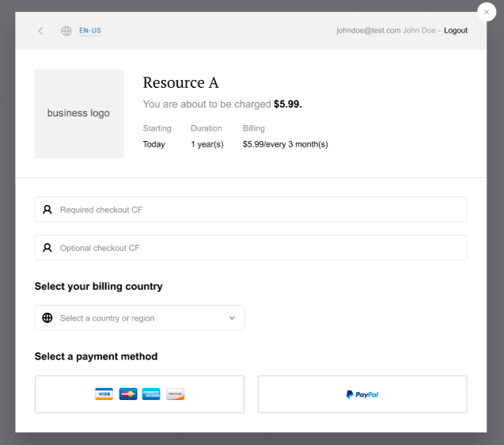
Task: Click the globe icon in the country selector
Action: [x=47, y=318]
